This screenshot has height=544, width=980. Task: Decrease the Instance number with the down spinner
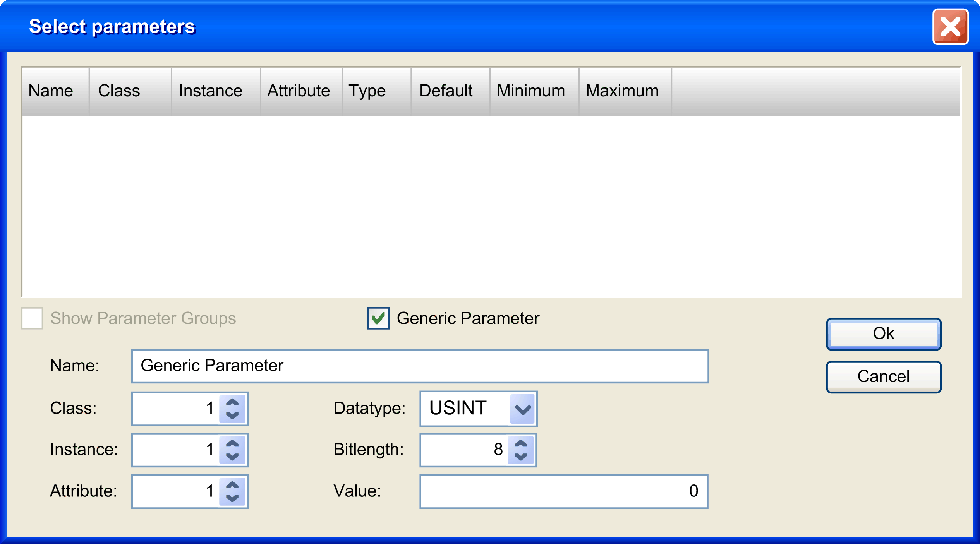tap(233, 457)
